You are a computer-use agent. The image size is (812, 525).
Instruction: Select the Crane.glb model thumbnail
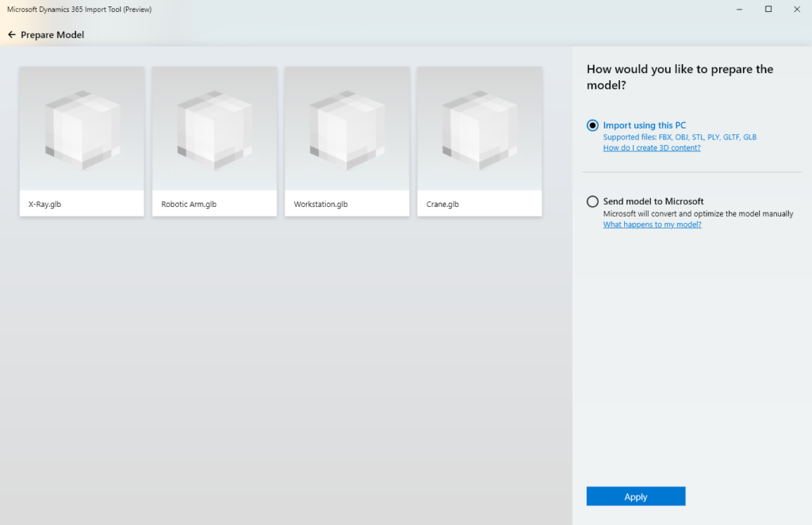click(x=479, y=141)
